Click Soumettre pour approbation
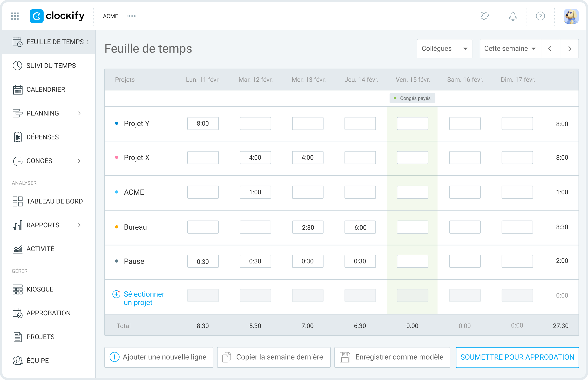 point(518,357)
